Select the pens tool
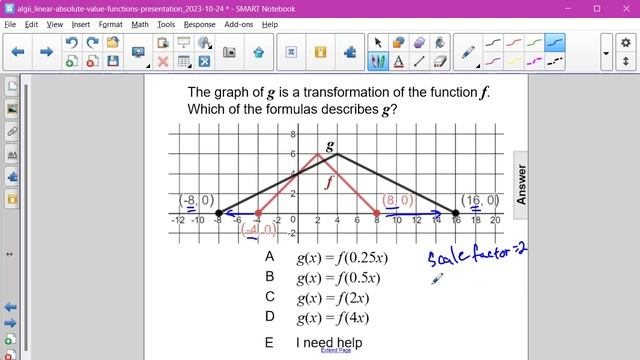The image size is (640, 360). click(378, 62)
